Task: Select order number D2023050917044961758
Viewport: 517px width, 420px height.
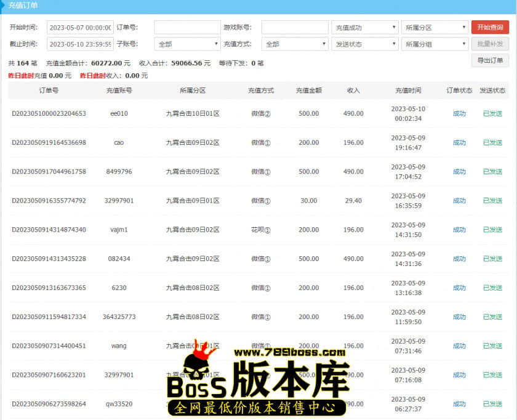Action: tap(49, 172)
